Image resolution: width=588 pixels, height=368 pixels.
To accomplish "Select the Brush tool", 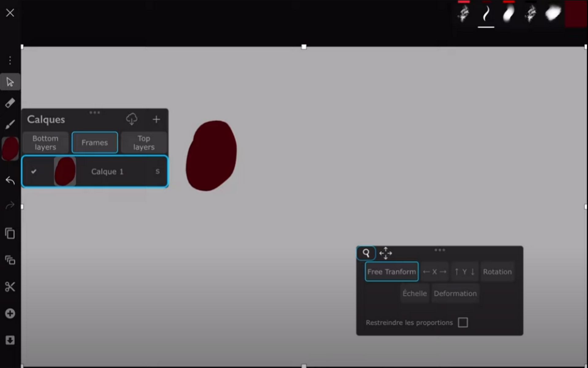I will point(10,125).
